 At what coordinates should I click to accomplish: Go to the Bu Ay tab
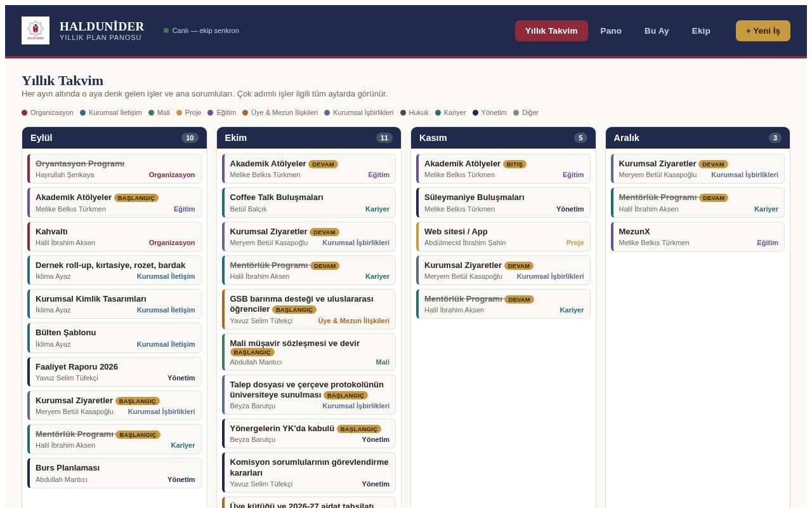pyautogui.click(x=657, y=30)
